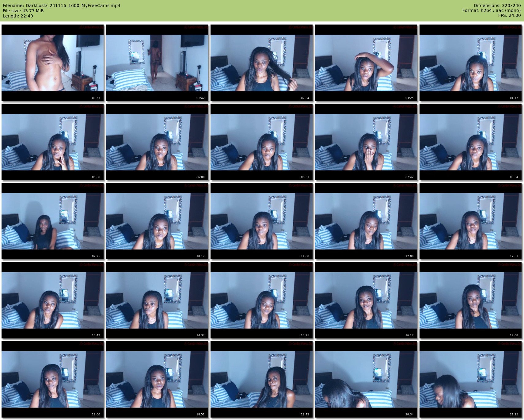Viewport: 524px width, 420px height.
Task: Click the Dimensions 320x240 header text
Action: (497, 6)
